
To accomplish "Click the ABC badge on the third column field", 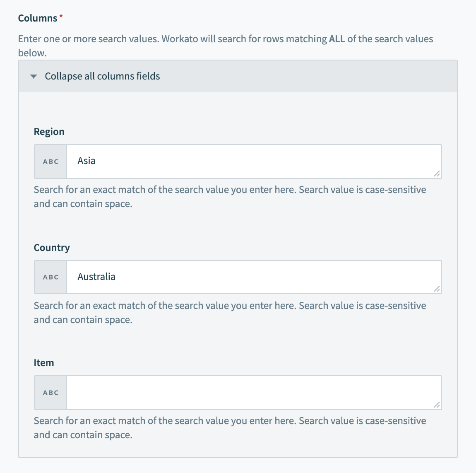I will click(50, 393).
